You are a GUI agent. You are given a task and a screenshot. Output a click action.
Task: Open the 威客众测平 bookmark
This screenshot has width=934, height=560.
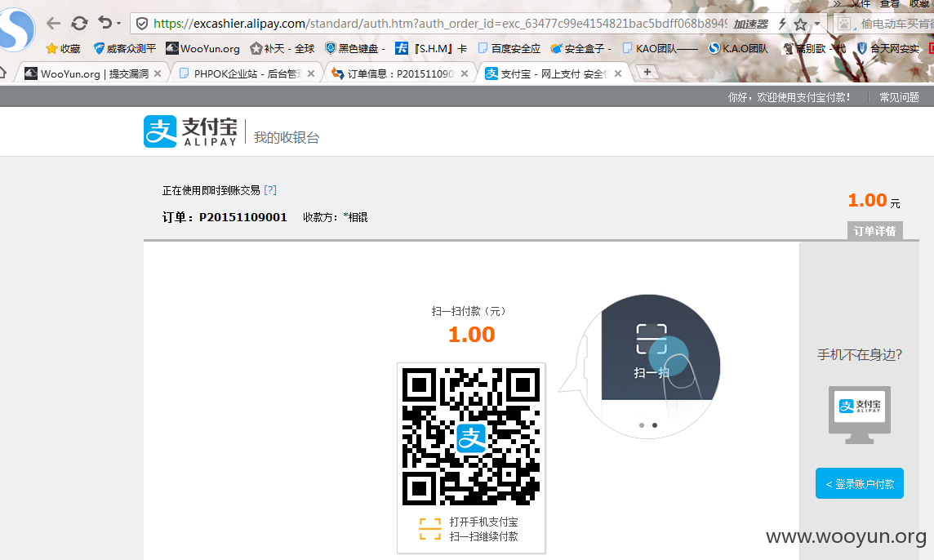124,48
